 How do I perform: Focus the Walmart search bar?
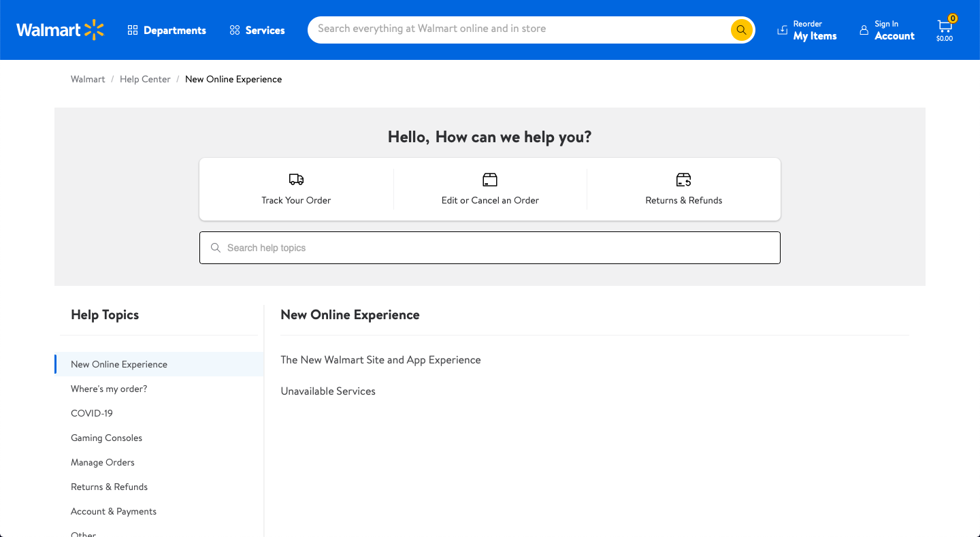[532, 30]
